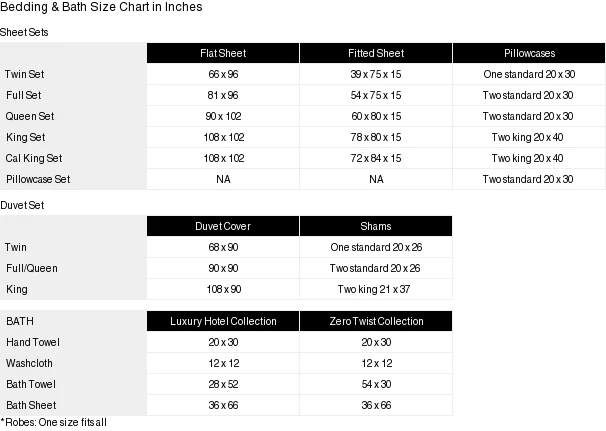Click the Bedding & Bath Size Chart title

pyautogui.click(x=101, y=7)
